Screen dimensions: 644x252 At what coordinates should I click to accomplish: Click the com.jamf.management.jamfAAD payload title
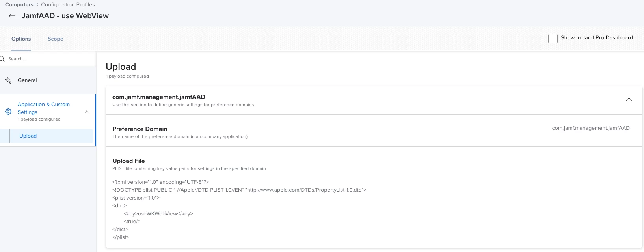pos(159,97)
